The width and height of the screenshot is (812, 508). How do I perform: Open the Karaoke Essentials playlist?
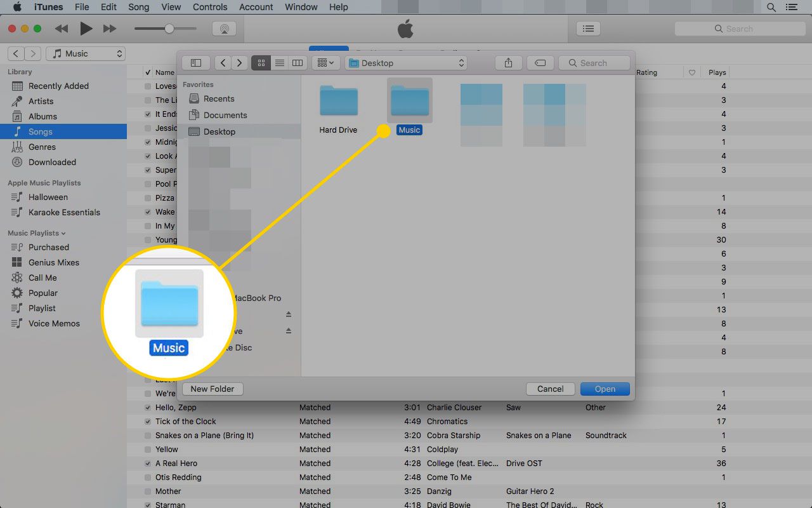tap(64, 212)
